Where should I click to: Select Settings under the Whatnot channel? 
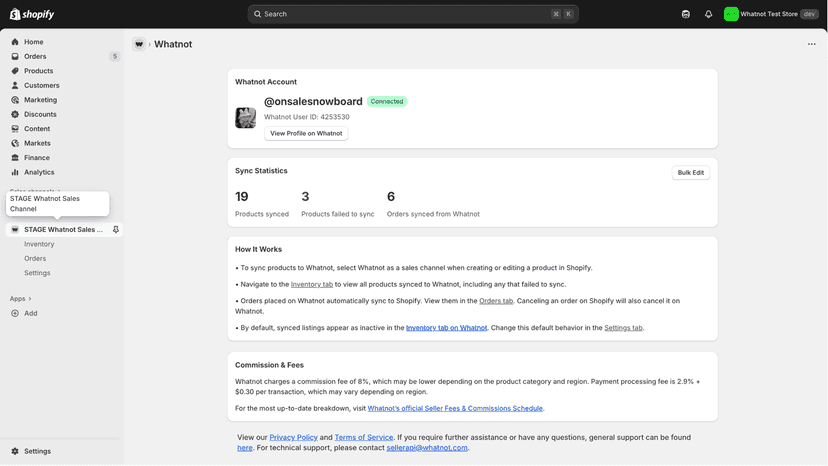[37, 273]
